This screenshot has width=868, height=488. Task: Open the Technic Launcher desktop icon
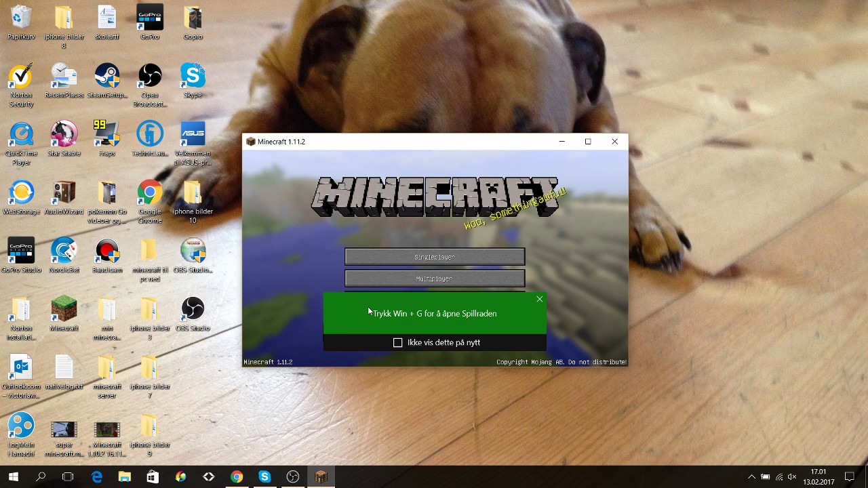point(150,139)
